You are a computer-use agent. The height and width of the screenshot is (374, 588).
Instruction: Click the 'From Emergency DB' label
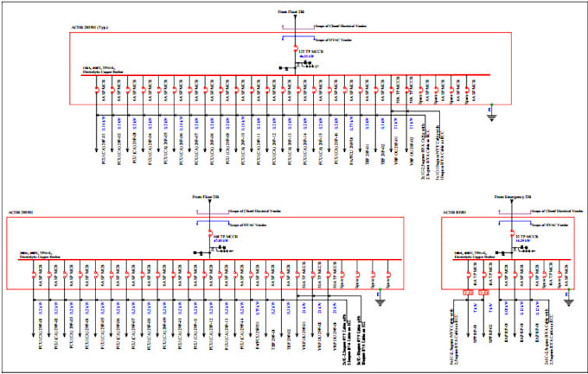[513, 197]
